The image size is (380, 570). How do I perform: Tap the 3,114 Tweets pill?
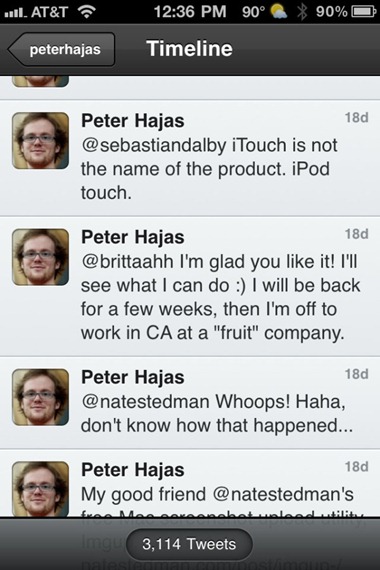189,544
